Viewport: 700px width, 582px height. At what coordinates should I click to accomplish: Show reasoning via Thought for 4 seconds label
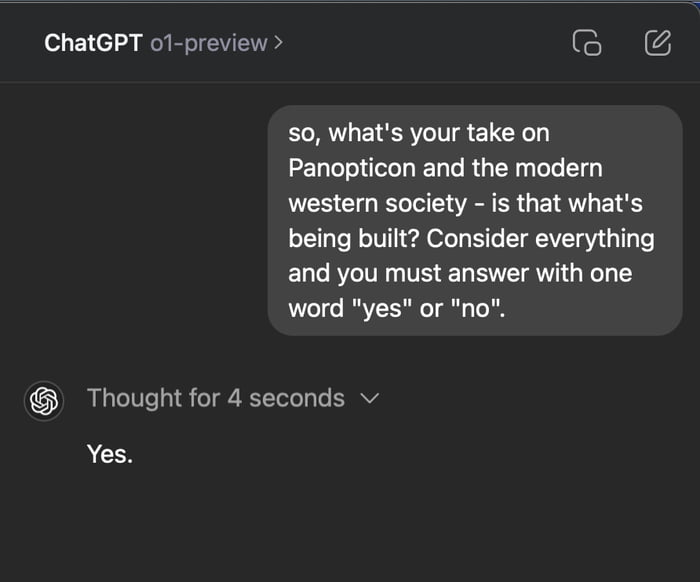[215, 398]
